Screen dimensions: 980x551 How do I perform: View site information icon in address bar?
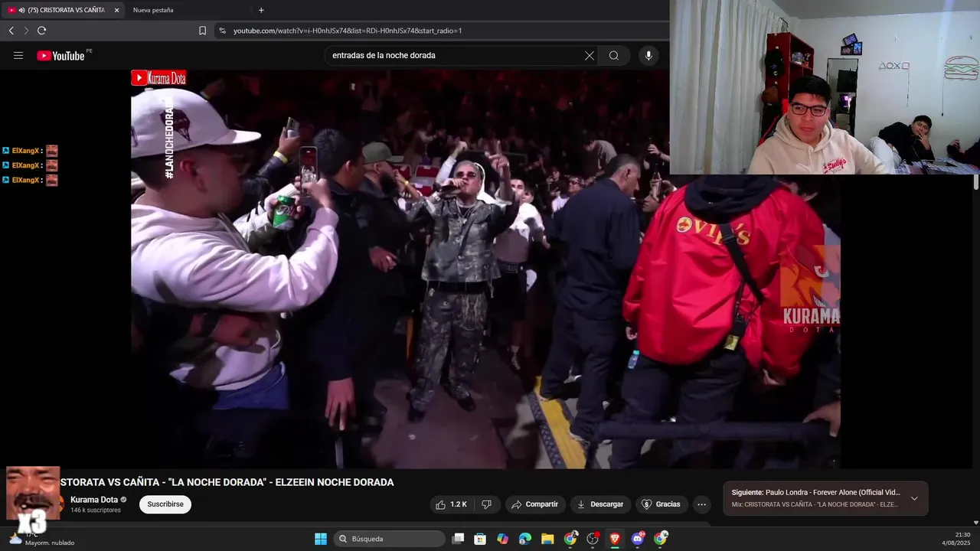click(223, 31)
